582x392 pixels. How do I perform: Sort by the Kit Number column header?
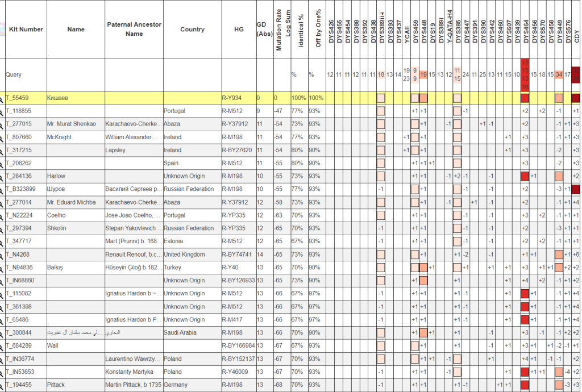point(26,30)
